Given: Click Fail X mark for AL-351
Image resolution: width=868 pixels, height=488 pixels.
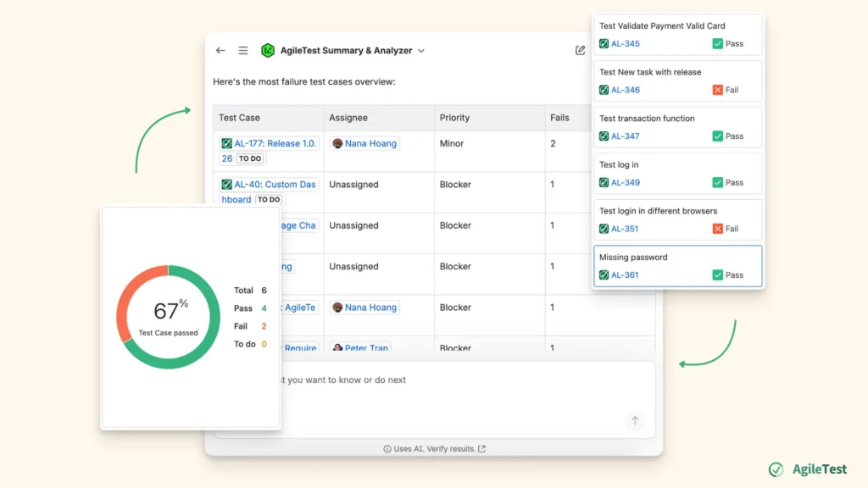Looking at the screenshot, I should click(717, 229).
